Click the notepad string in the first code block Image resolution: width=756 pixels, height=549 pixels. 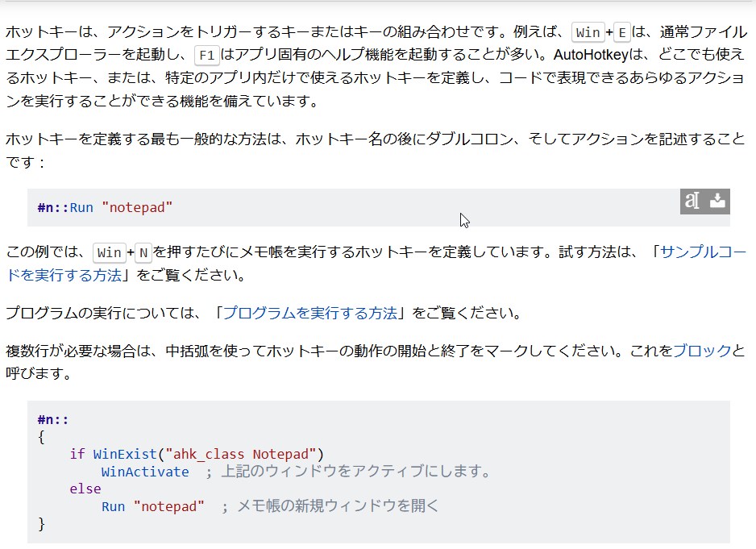pyautogui.click(x=137, y=207)
